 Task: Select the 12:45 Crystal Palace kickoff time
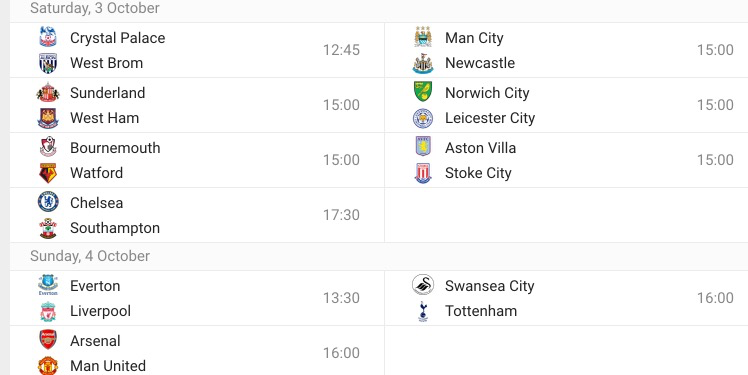[x=341, y=50]
